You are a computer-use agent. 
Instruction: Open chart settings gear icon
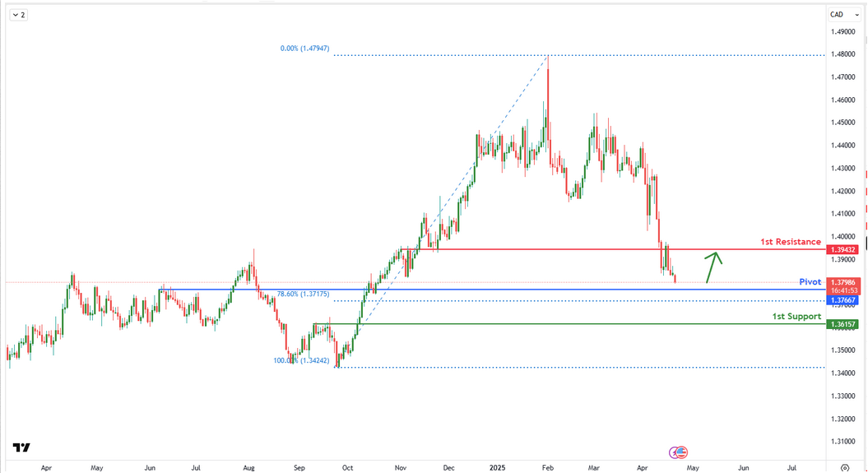point(845,468)
